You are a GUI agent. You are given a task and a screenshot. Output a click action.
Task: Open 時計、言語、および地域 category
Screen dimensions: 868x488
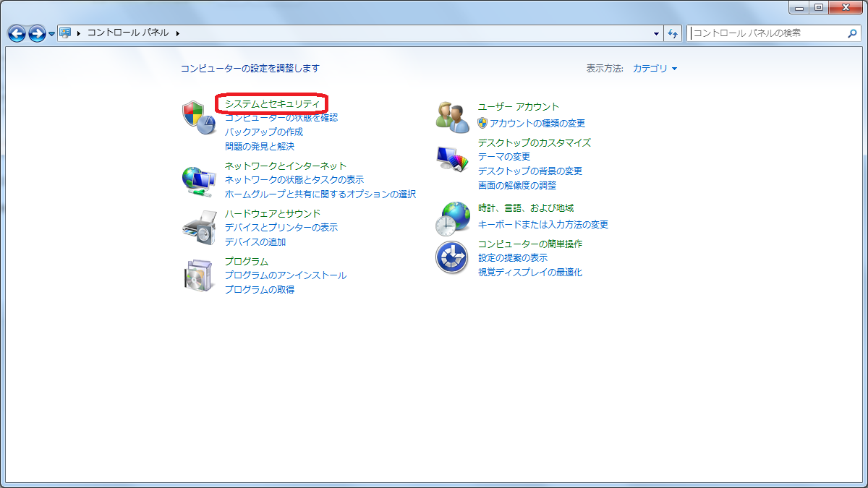(525, 207)
